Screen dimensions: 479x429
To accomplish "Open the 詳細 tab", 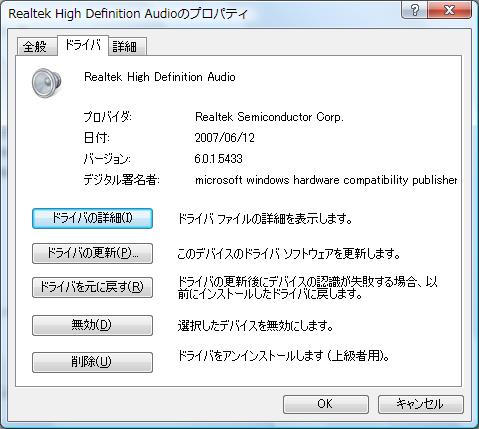I will pyautogui.click(x=125, y=46).
